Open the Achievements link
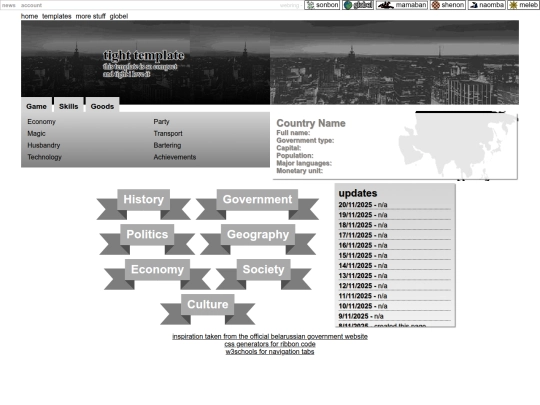Viewport: 540px width, 405px height. click(175, 157)
